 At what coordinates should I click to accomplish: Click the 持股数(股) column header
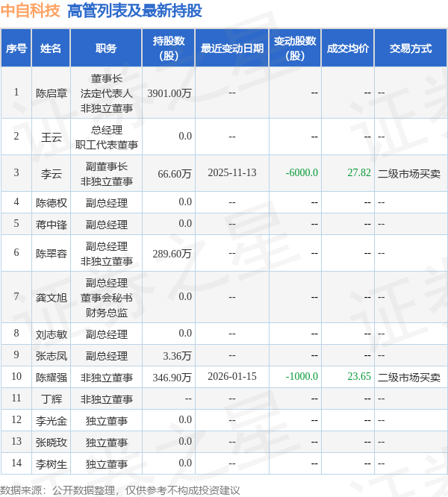pyautogui.click(x=169, y=49)
